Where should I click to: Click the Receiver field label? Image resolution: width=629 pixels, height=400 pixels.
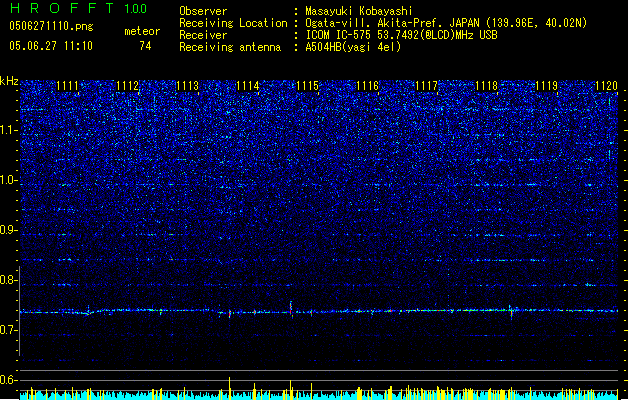coord(203,35)
